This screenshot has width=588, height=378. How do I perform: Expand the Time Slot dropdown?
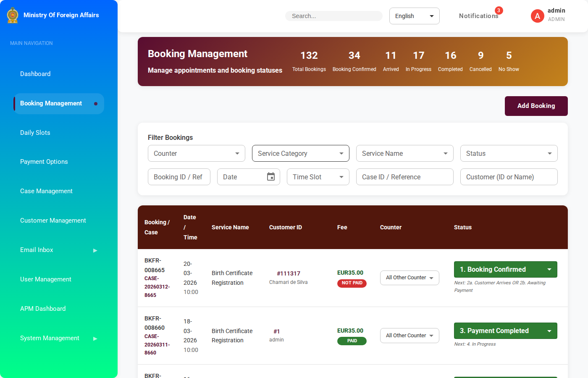pyautogui.click(x=318, y=177)
